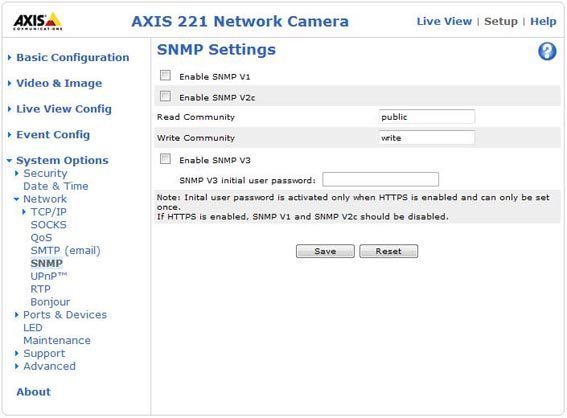Expand Live View Config arrow

pos(10,109)
